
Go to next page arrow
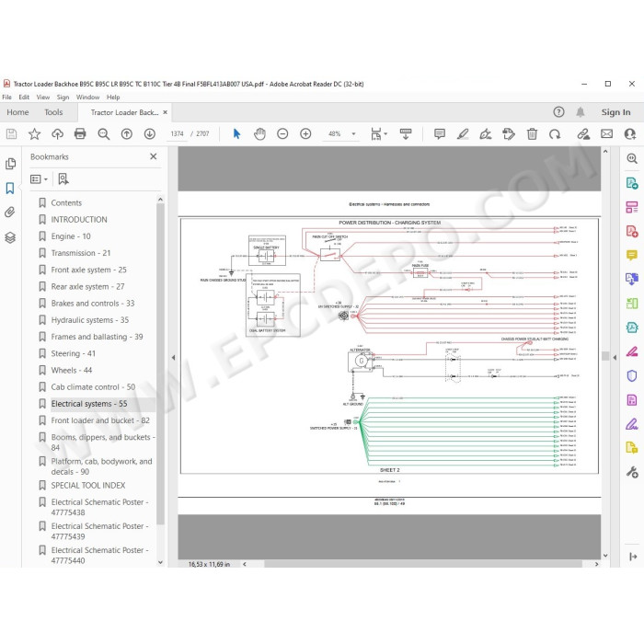[149, 134]
